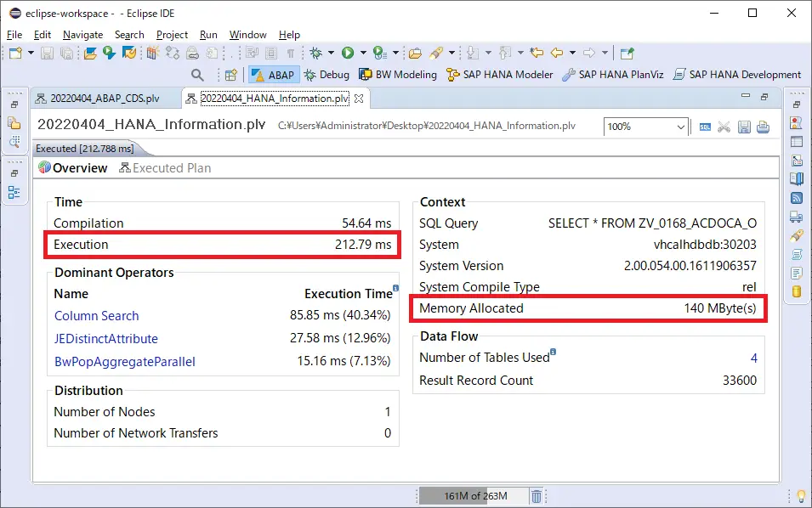Click the heap status 161M of 263M bar
Viewport: 812px width, 508px height.
(474, 496)
